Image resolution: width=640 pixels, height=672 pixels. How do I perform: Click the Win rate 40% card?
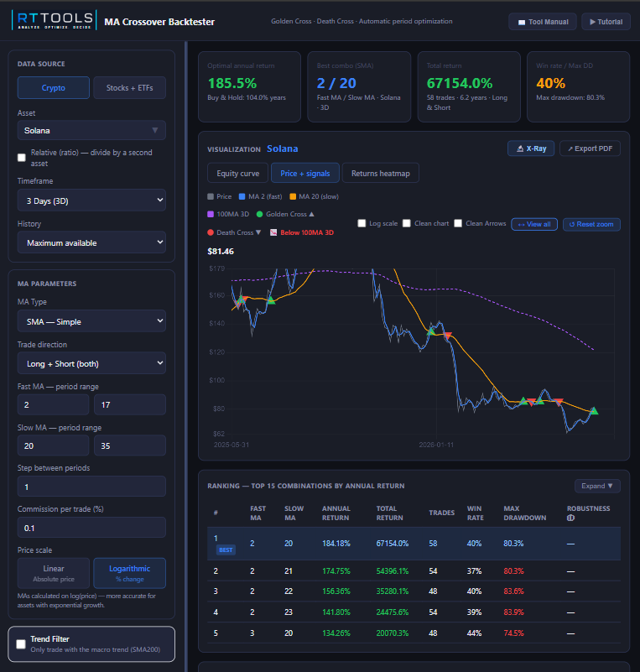pos(578,87)
